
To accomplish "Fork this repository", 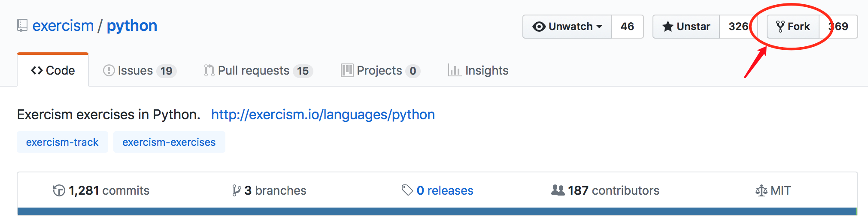I will coord(793,27).
